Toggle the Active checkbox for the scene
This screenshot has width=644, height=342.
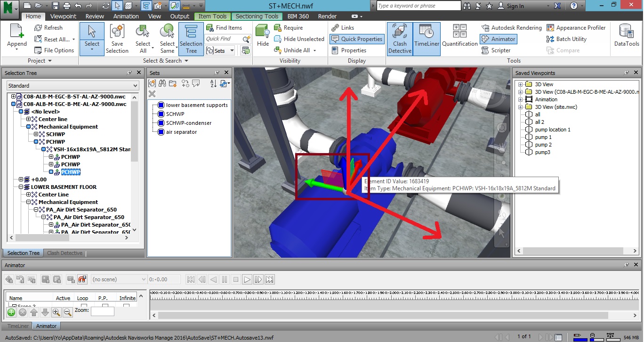pyautogui.click(x=64, y=305)
